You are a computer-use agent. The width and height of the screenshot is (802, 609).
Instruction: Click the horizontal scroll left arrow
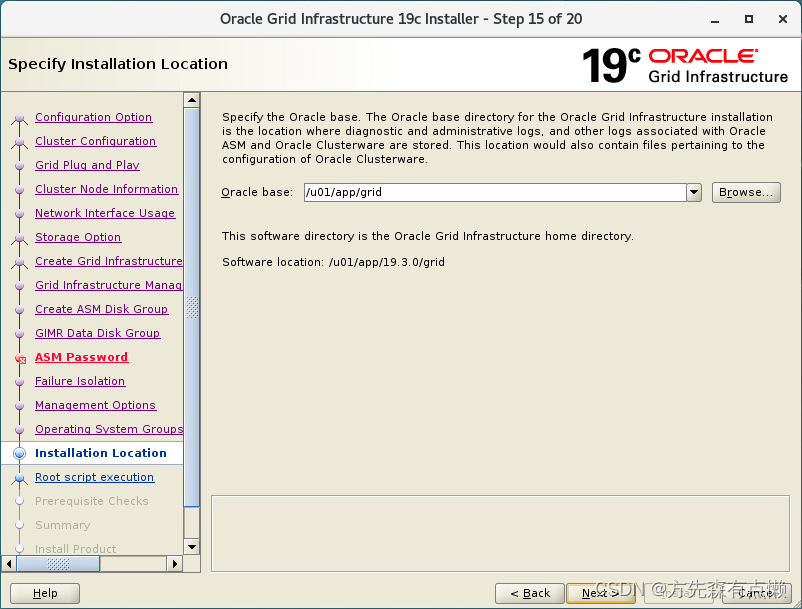pyautogui.click(x=9, y=564)
